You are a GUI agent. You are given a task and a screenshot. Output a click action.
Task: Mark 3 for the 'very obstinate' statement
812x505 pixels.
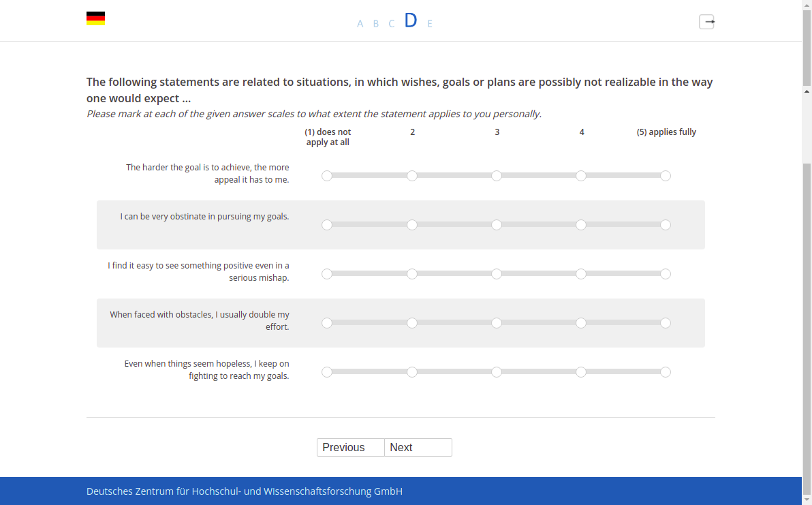[497, 225]
